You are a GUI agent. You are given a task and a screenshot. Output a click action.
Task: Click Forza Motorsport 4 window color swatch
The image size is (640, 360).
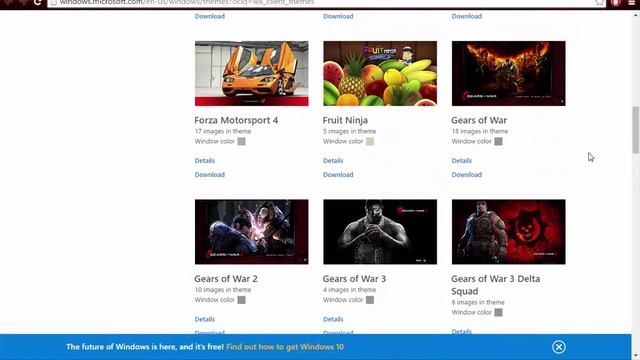click(x=242, y=142)
